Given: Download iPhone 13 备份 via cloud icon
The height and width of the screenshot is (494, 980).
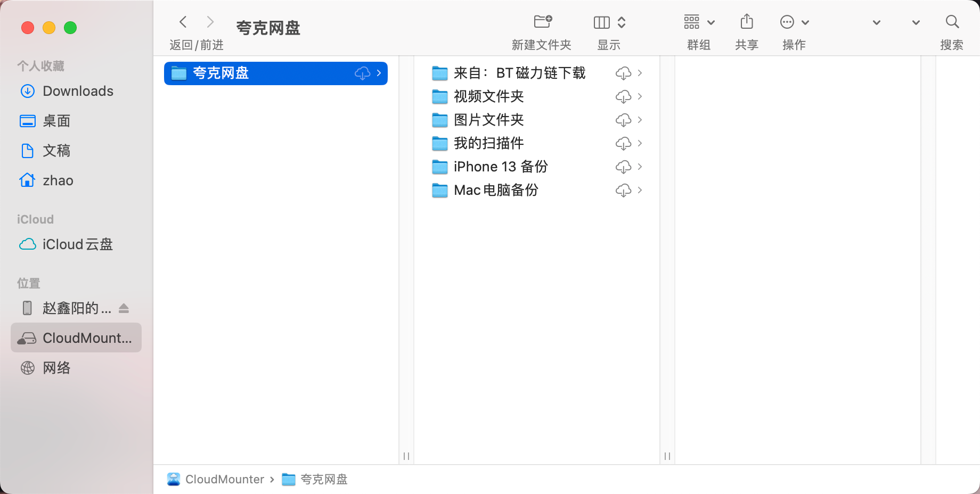Looking at the screenshot, I should point(624,167).
